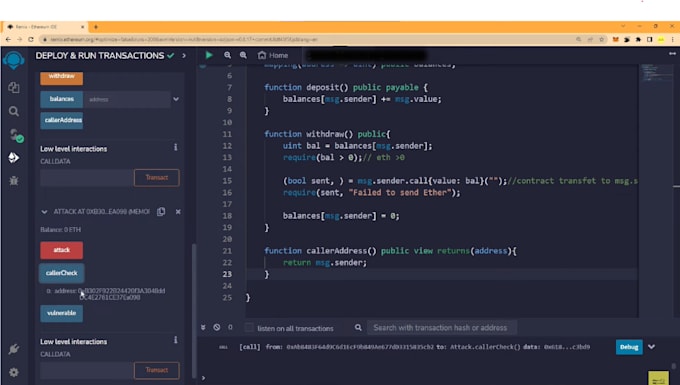Image resolution: width=680 pixels, height=385 pixels.
Task: Remove the ATTACK deployed contract with X
Action: 178,212
